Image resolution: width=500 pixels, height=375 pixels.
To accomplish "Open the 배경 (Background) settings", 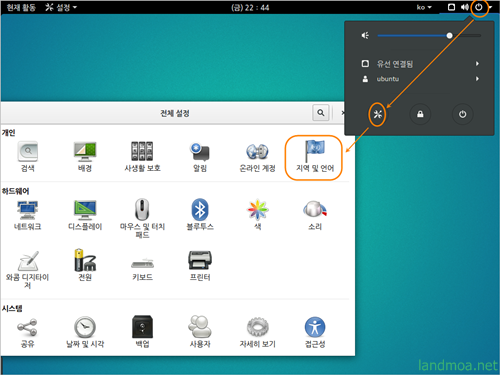I will [x=85, y=157].
